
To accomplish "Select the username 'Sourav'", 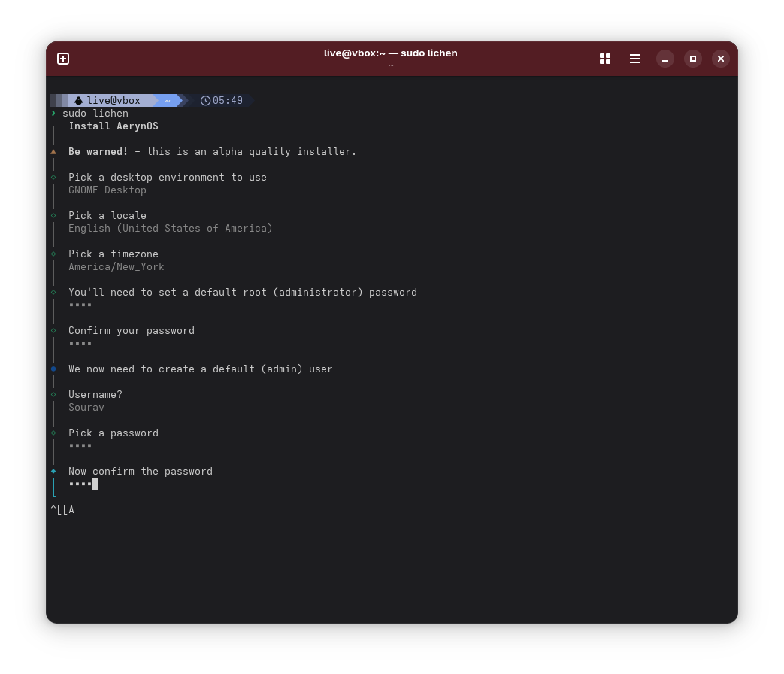I will pyautogui.click(x=86, y=407).
